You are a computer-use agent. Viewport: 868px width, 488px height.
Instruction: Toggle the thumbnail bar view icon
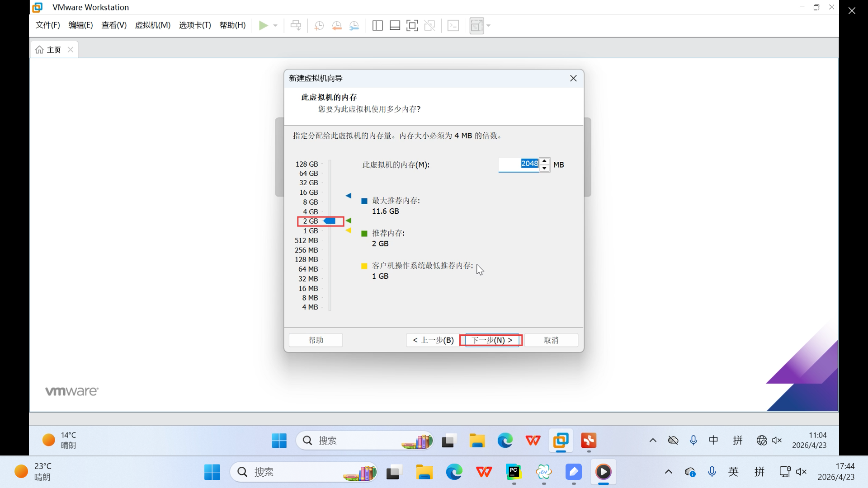click(395, 26)
